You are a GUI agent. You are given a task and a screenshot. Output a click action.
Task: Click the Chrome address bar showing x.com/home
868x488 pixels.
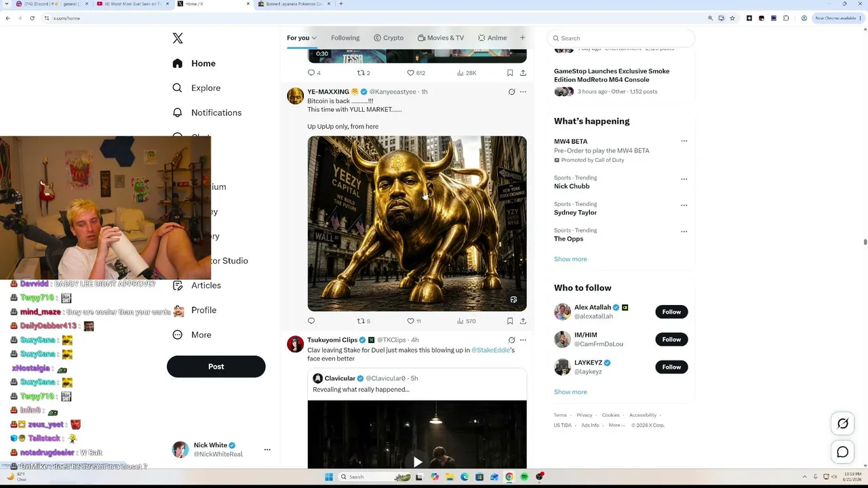[x=373, y=18]
